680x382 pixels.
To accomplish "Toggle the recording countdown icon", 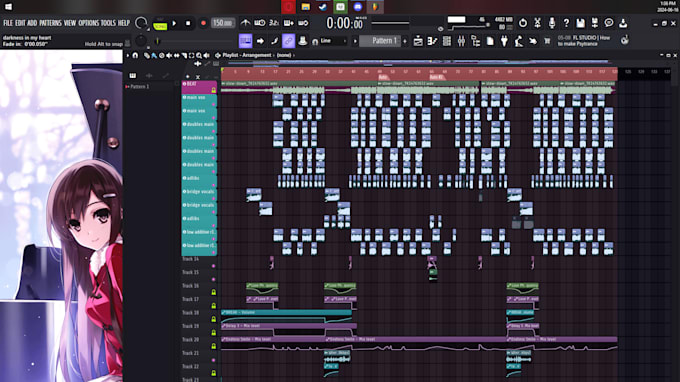I will pyautogui.click(x=274, y=23).
